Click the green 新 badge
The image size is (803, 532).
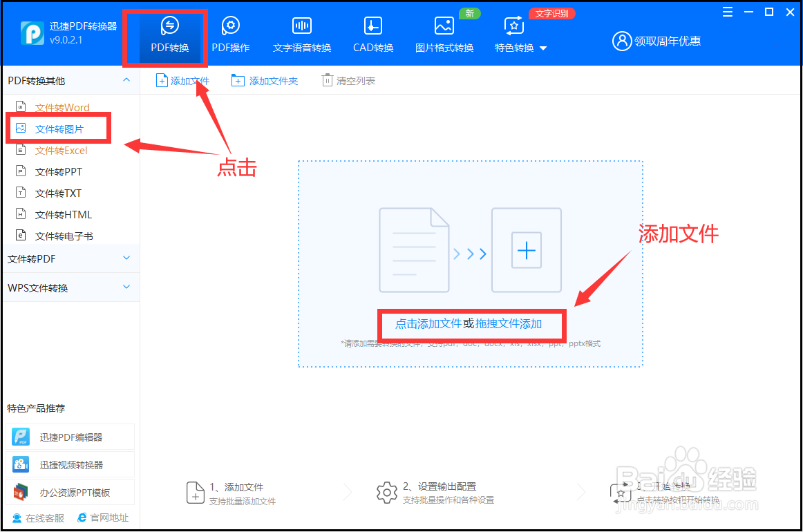470,13
